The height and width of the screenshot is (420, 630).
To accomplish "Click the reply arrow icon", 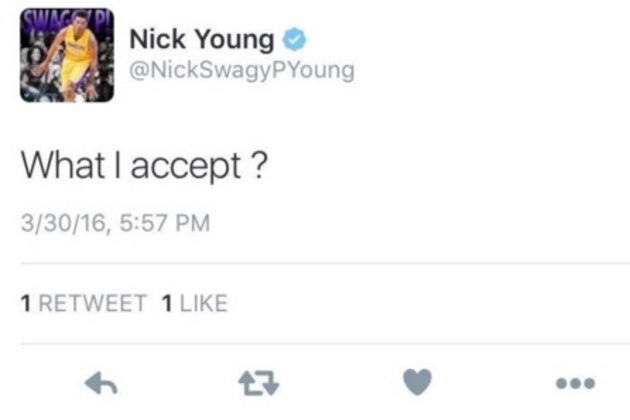I will [x=101, y=383].
